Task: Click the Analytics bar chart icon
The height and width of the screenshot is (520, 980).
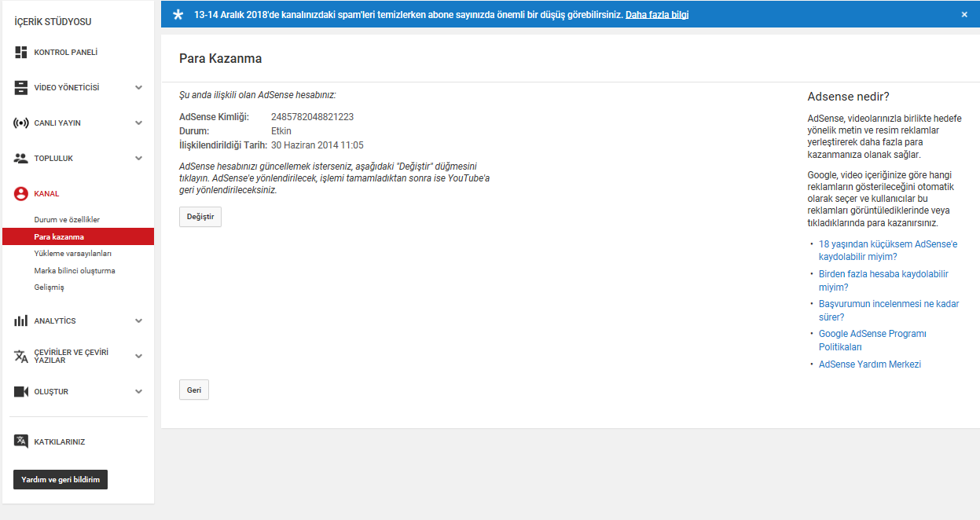Action: [21, 321]
